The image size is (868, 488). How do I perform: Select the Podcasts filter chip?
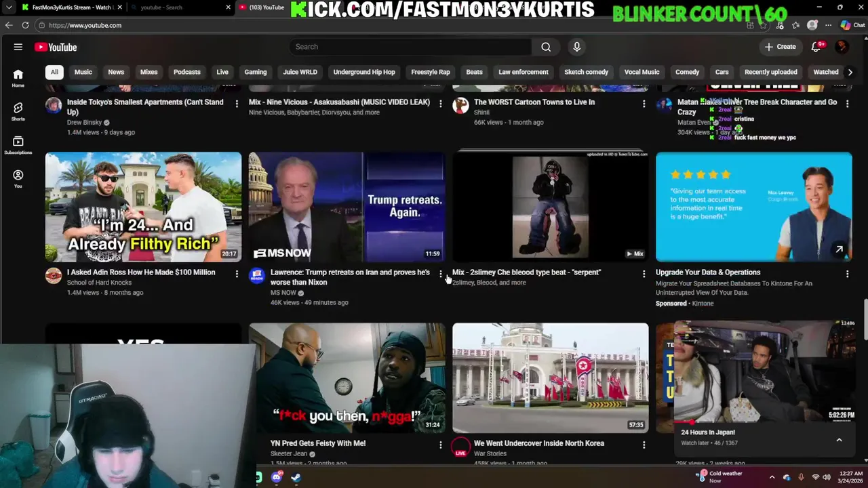click(186, 72)
